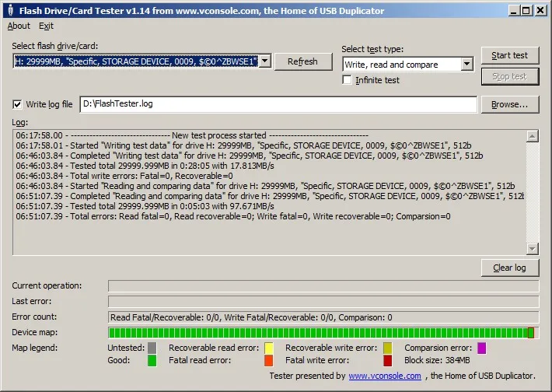The height and width of the screenshot is (392, 552).
Task: Click the Fatal read error orange swatch
Action: tap(268, 361)
